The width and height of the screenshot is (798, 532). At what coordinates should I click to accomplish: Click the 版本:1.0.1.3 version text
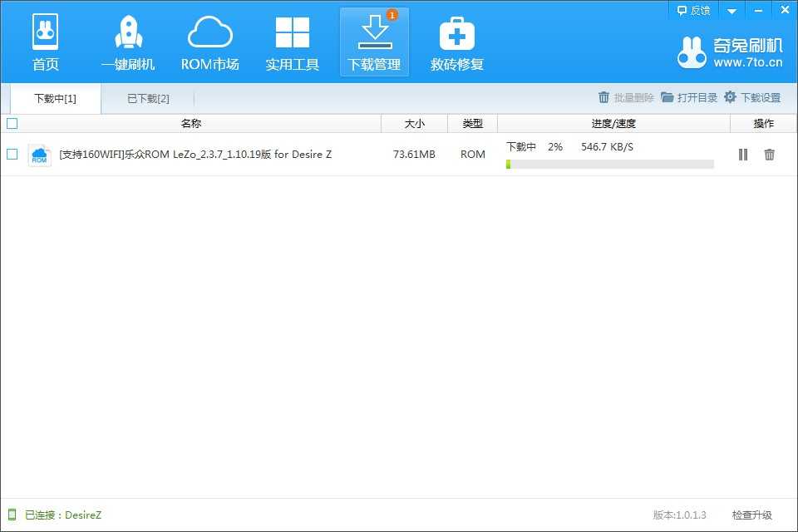679,515
